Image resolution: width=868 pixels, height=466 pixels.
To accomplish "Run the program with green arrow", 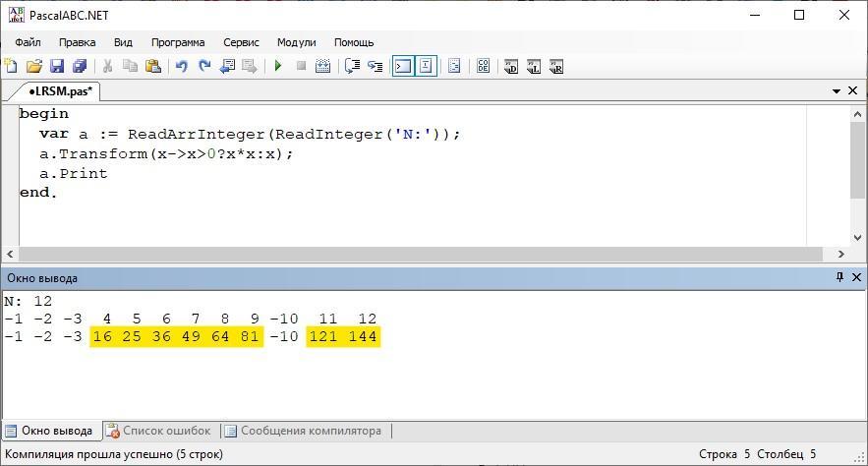I will [x=278, y=67].
